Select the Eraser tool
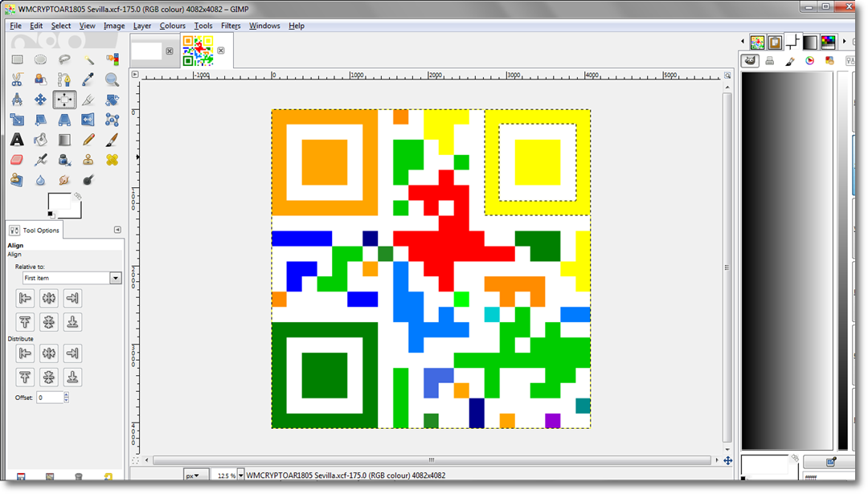The image size is (868, 494). (17, 160)
